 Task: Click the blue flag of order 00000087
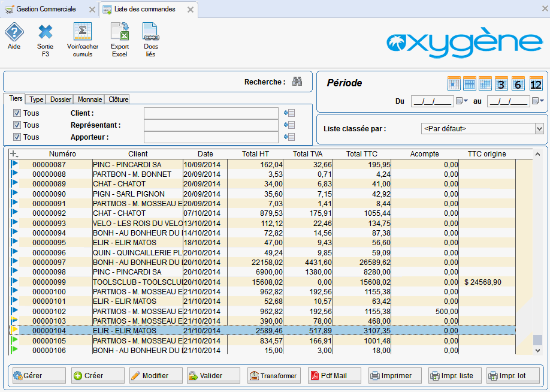(14, 164)
